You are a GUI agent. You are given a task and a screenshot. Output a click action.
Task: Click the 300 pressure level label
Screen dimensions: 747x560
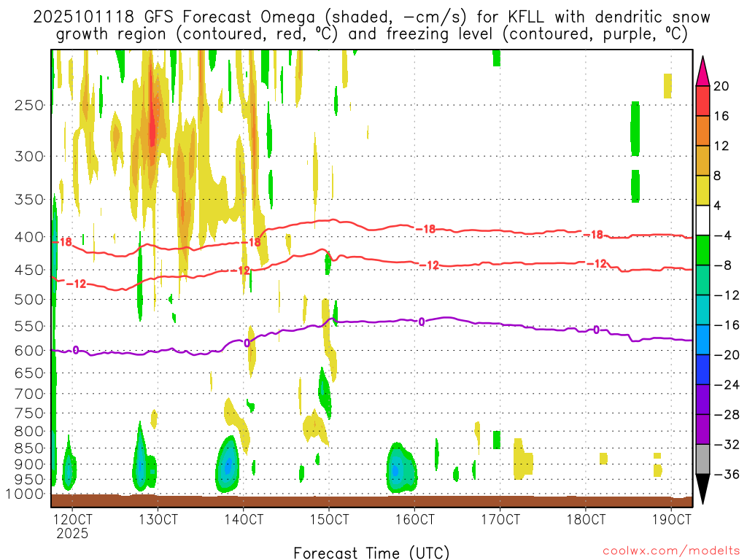coord(29,156)
